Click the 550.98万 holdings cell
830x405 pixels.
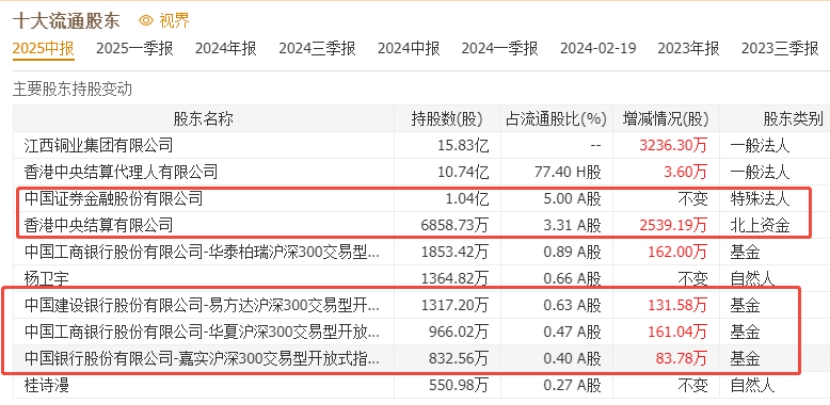tap(459, 385)
